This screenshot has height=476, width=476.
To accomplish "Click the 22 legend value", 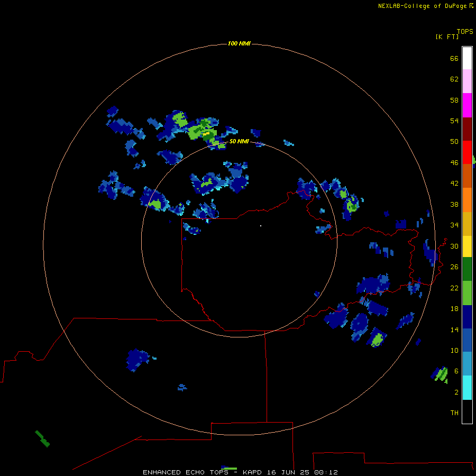I will 454,288.
